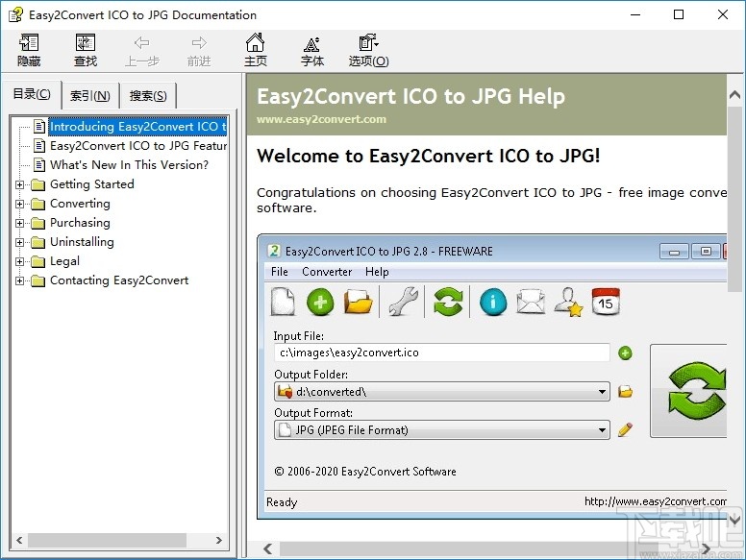Image resolution: width=746 pixels, height=560 pixels.
Task: Expand the Contacting Easy2Convert folder node
Action: [x=19, y=280]
